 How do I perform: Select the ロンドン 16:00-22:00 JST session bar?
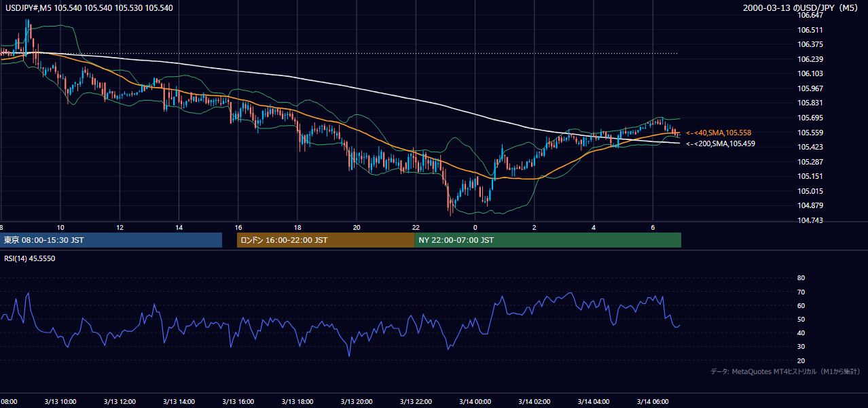[325, 240]
